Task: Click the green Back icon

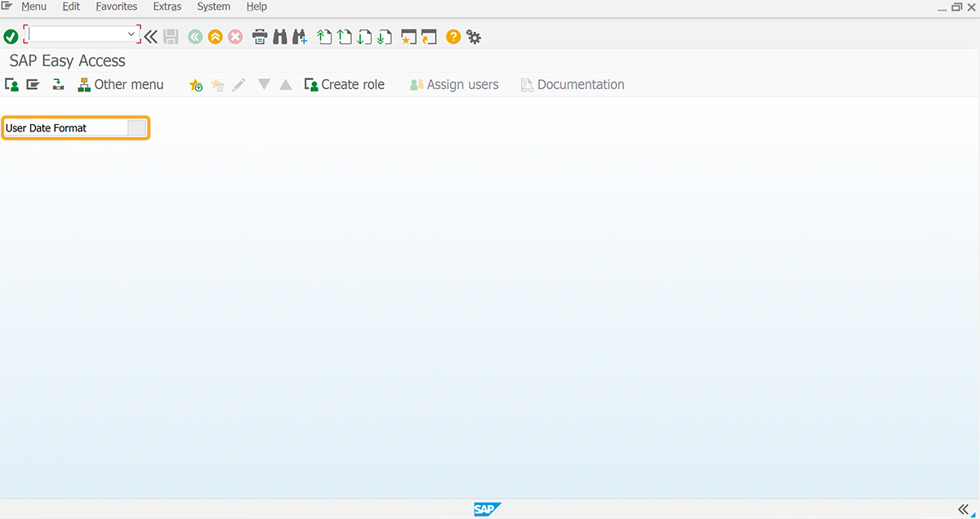Action: click(x=194, y=37)
